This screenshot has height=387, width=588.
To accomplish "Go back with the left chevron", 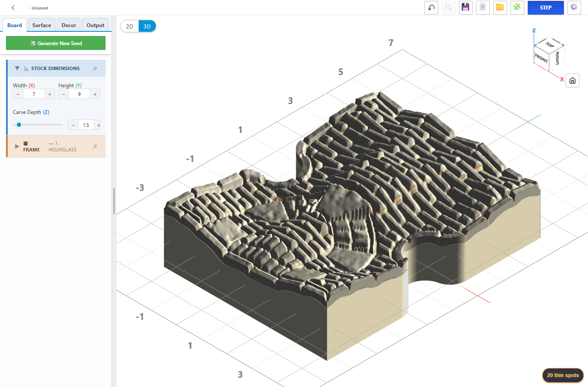I will (13, 8).
